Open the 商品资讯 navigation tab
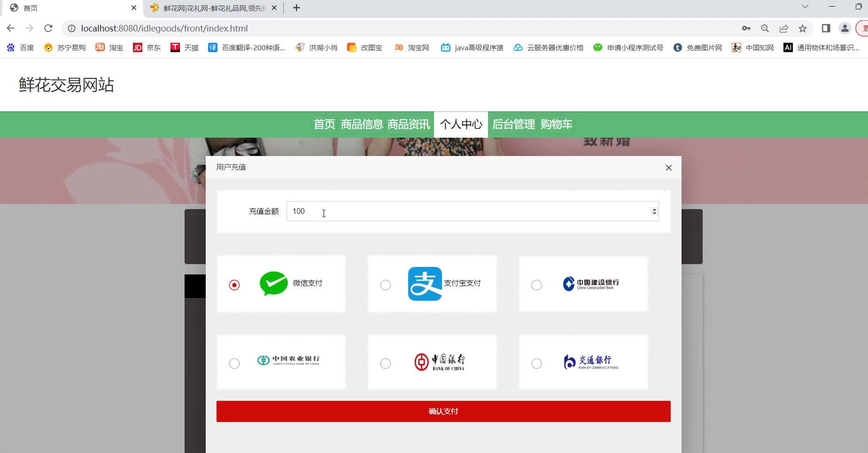The height and width of the screenshot is (453, 868). click(409, 125)
